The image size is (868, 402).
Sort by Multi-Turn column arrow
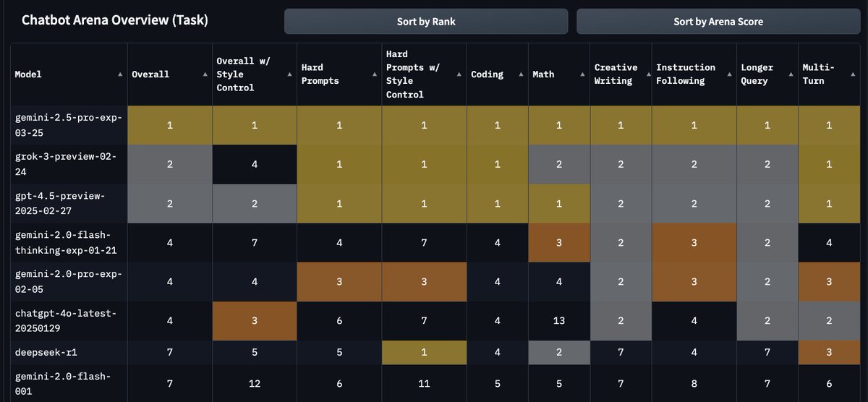852,74
